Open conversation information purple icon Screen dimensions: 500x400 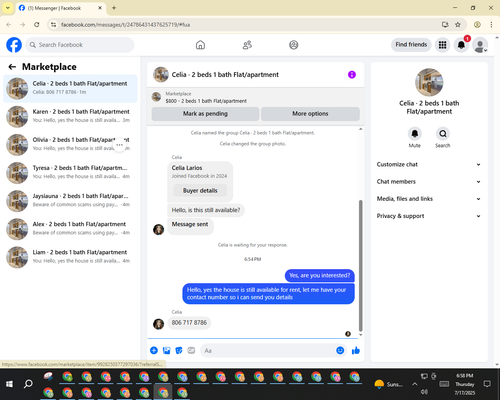pos(352,75)
